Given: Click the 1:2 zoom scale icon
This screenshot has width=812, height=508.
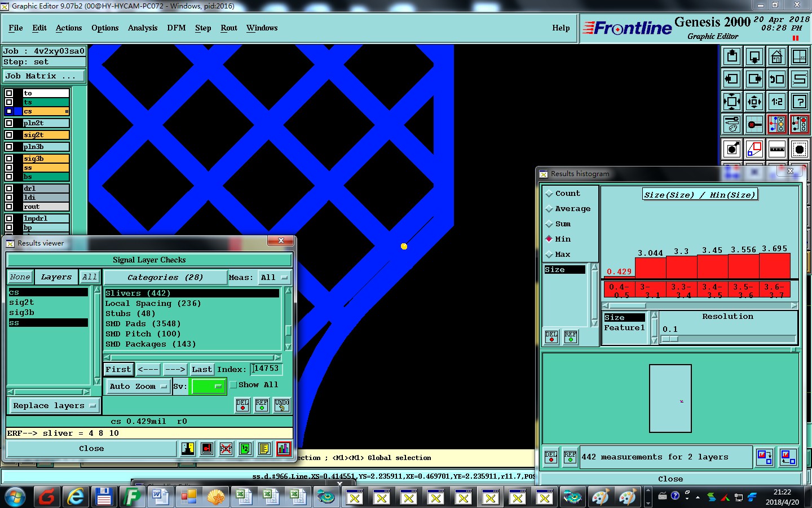Looking at the screenshot, I should click(x=776, y=102).
